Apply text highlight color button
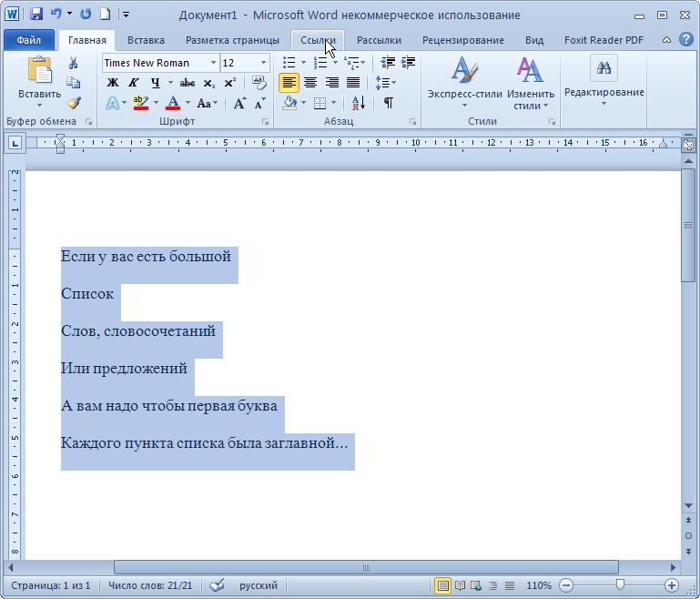 coord(141,103)
